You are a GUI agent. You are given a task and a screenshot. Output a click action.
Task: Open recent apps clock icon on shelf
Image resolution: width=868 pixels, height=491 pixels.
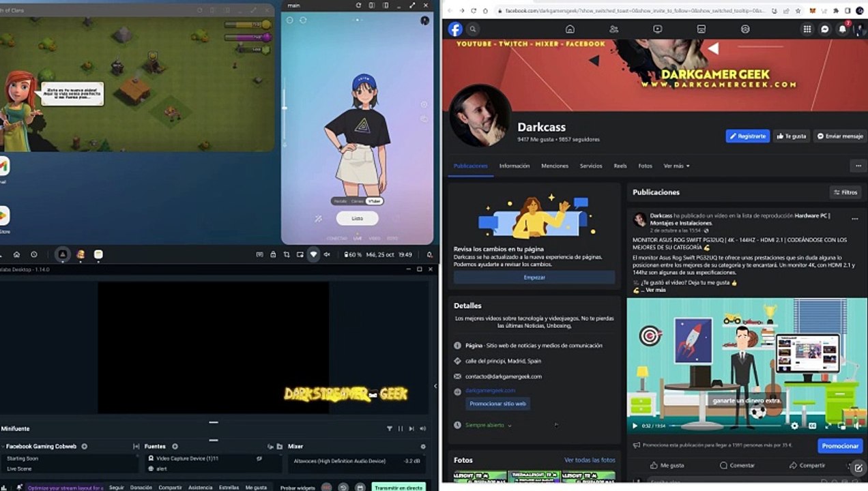pyautogui.click(x=34, y=254)
